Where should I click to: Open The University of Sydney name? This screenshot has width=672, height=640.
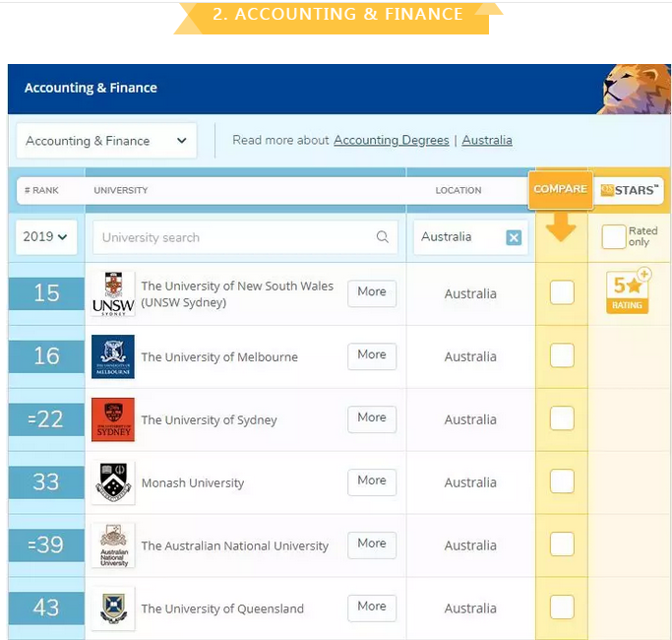(210, 420)
